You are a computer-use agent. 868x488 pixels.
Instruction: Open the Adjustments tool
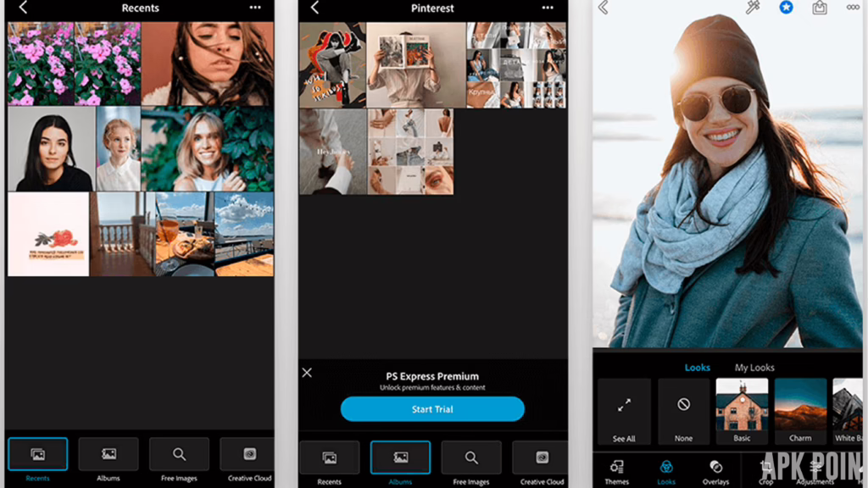[815, 472]
